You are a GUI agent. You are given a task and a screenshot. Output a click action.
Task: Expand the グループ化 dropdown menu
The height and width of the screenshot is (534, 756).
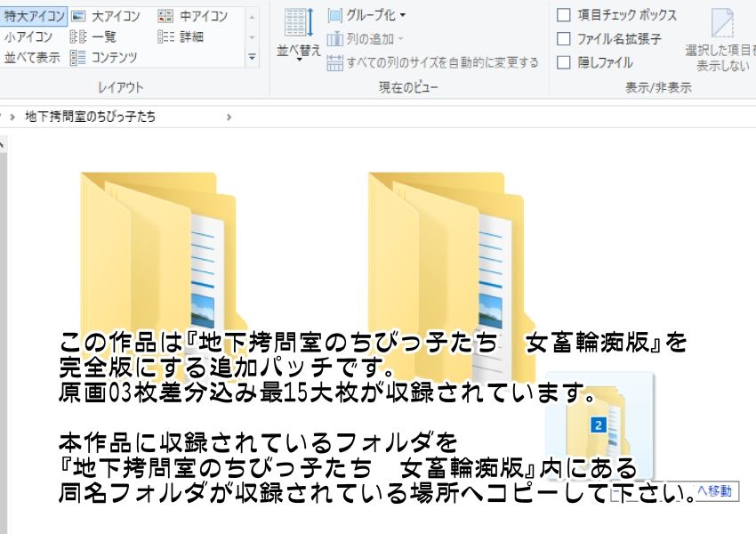(366, 15)
